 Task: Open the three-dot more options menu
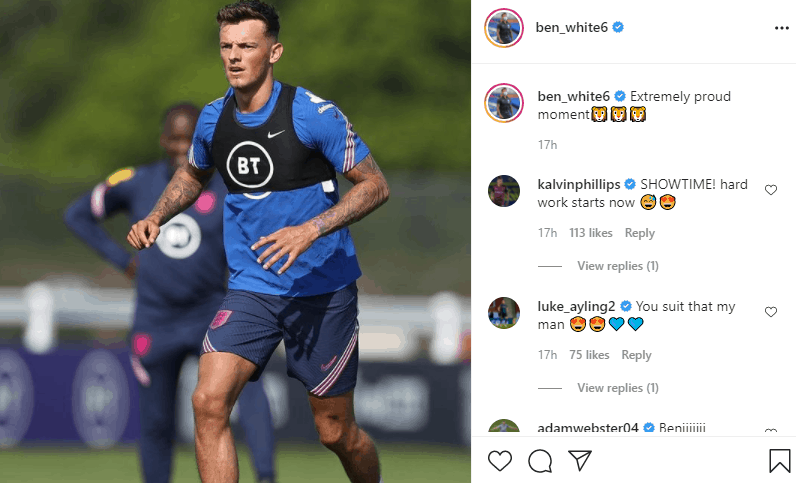(x=781, y=28)
